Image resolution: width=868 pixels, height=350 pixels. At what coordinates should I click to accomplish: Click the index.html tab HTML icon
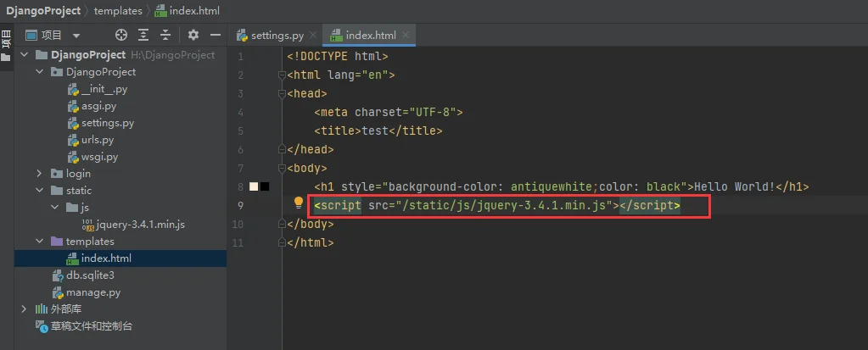336,36
